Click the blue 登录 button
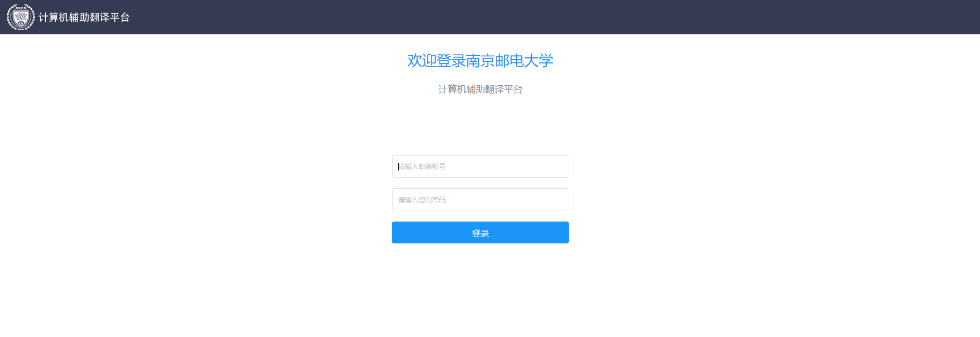The image size is (980, 337). pos(480,232)
